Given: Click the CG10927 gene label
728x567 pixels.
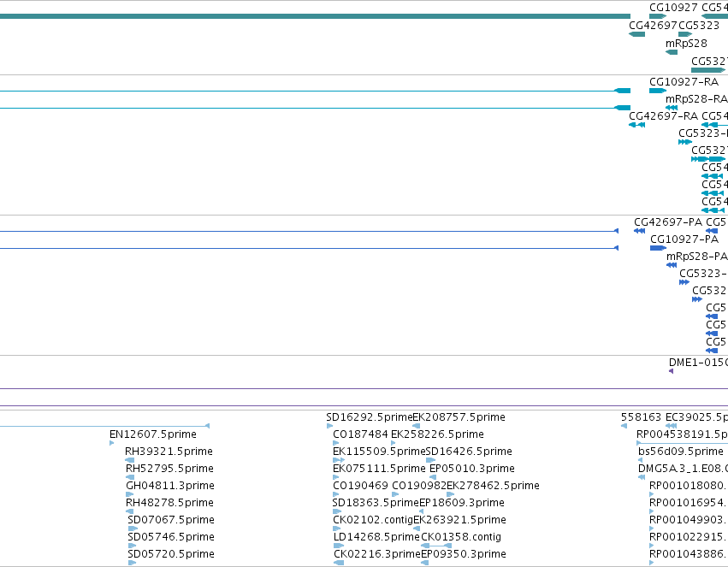Looking at the screenshot, I should tap(673, 8).
